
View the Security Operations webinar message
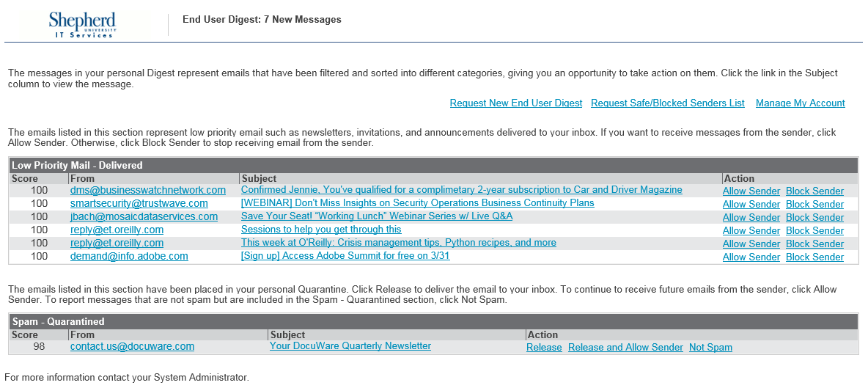pyautogui.click(x=417, y=203)
